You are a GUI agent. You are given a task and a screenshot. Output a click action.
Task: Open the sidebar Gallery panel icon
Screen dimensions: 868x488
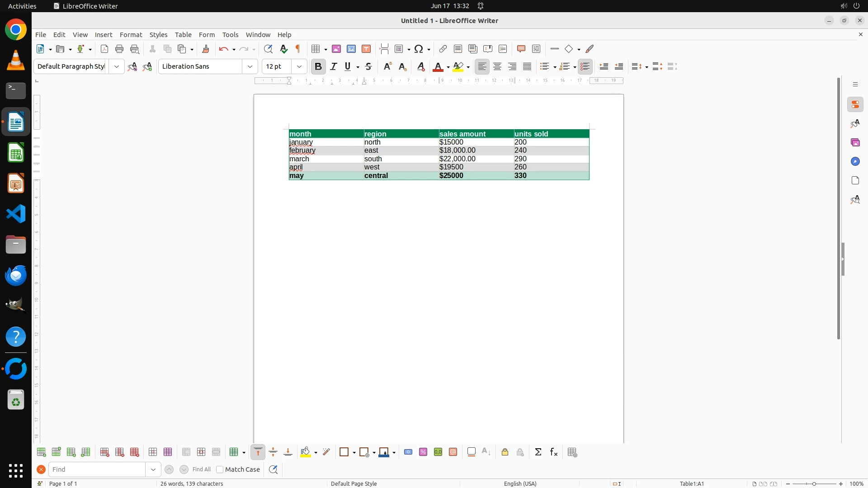tap(855, 143)
